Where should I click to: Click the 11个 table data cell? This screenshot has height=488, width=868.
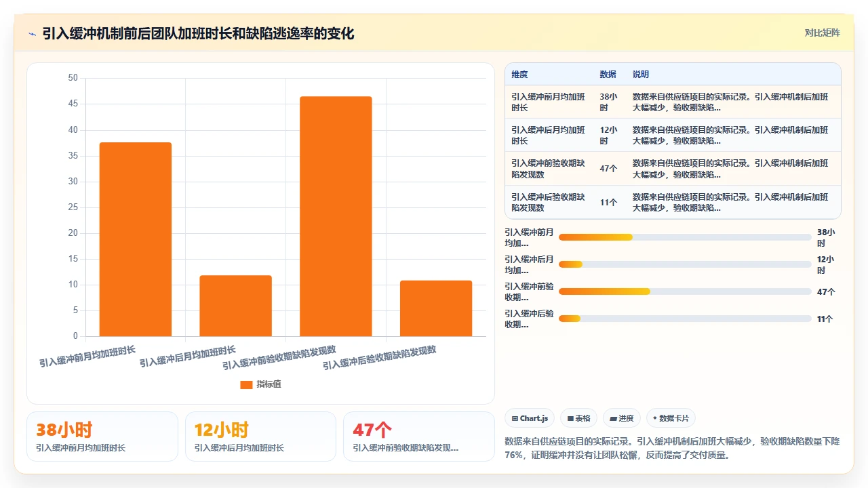[x=608, y=202]
